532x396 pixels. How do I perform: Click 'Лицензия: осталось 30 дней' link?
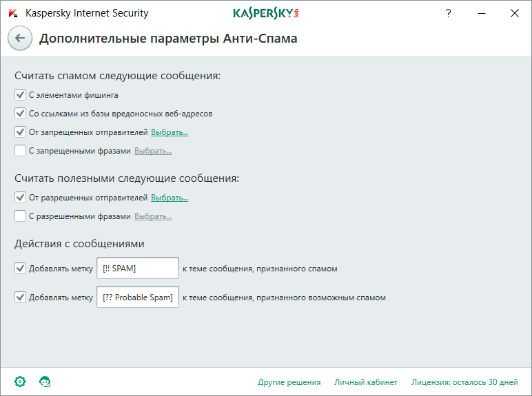[x=464, y=382]
